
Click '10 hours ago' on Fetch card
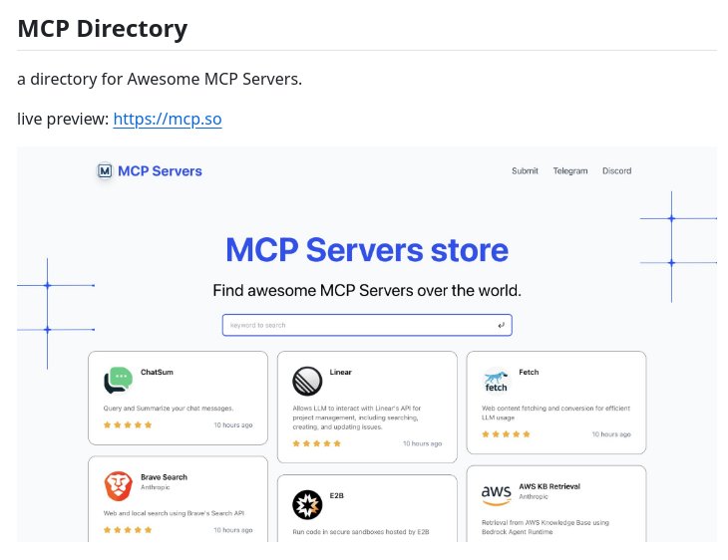point(611,434)
